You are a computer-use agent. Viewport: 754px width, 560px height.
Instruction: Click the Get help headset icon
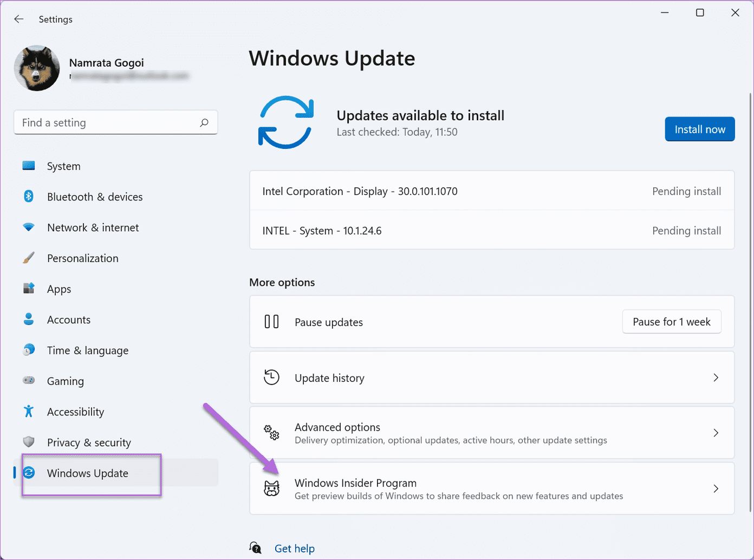(x=256, y=548)
